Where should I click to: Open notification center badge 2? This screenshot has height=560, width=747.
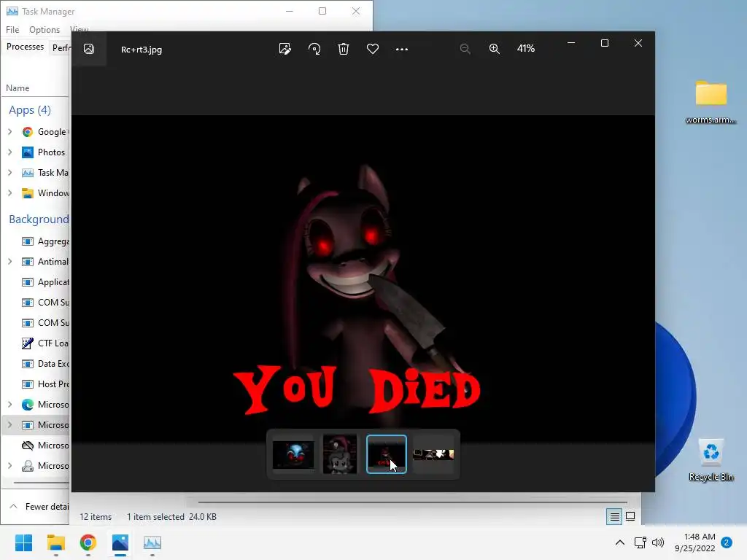tap(727, 542)
